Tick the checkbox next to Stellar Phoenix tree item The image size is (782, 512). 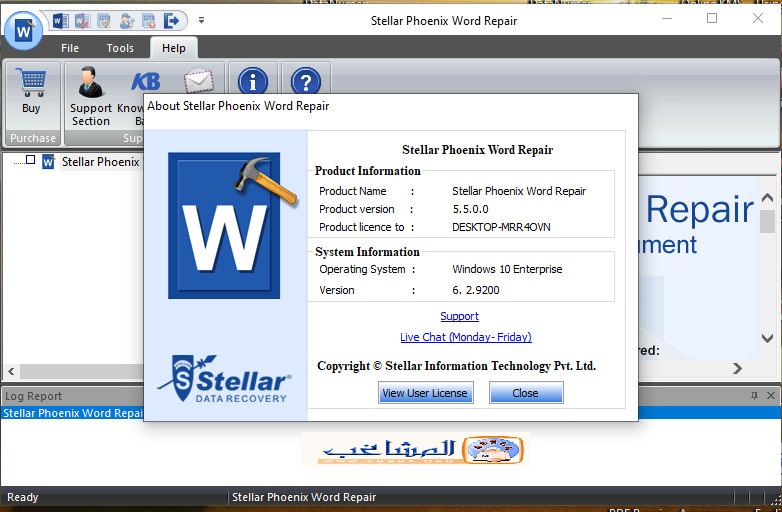pyautogui.click(x=30, y=160)
